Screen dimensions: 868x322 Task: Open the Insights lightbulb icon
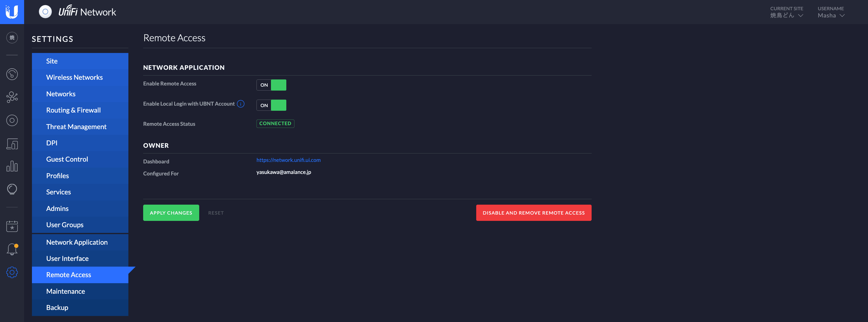(x=12, y=189)
